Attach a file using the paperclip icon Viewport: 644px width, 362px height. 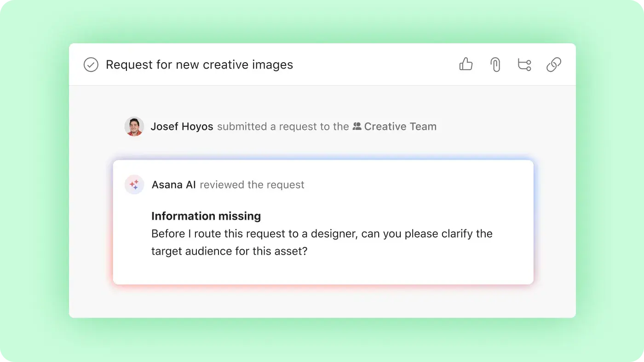[x=495, y=64]
